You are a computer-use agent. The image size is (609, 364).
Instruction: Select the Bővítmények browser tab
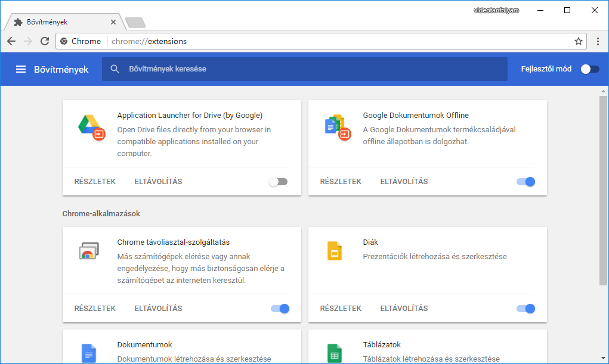click(64, 22)
